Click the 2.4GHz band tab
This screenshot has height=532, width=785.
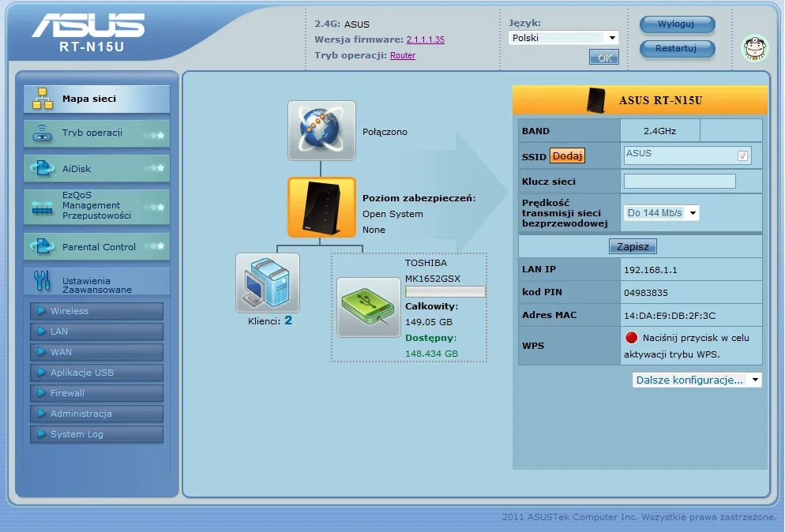click(660, 130)
